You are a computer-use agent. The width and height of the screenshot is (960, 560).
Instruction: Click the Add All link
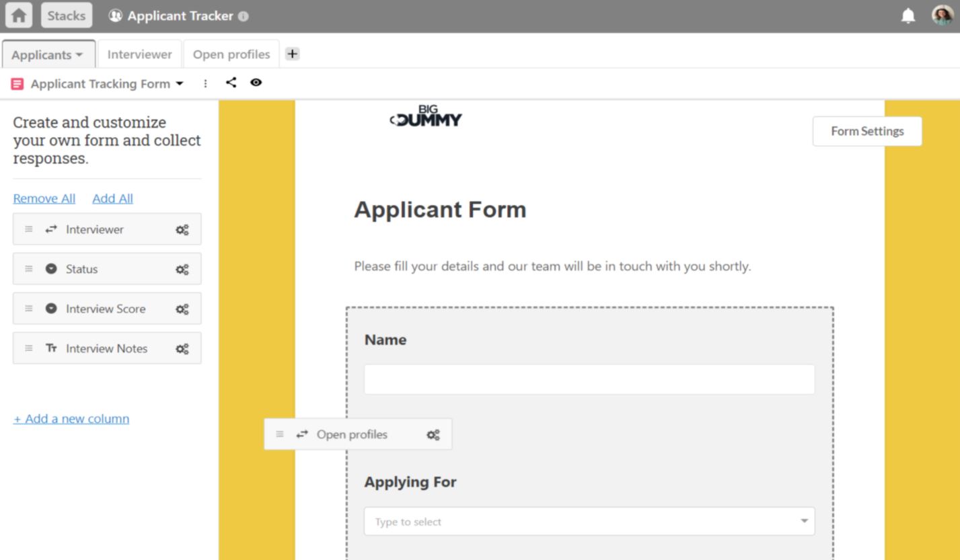[x=112, y=198]
